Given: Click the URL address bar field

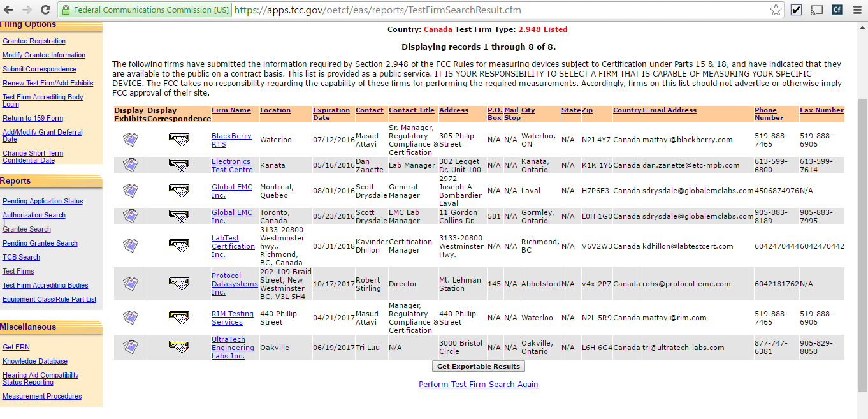Looking at the screenshot, I should (497, 10).
